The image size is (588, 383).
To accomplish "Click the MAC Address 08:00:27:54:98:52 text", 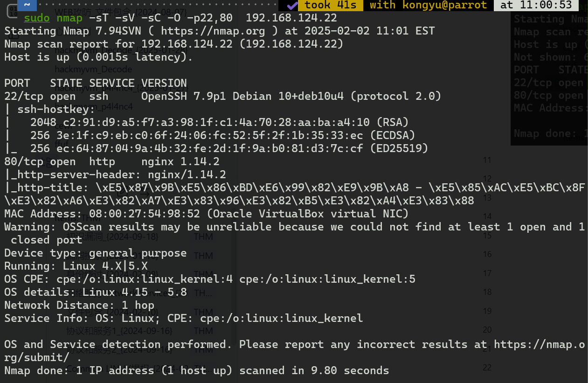I will (206, 214).
